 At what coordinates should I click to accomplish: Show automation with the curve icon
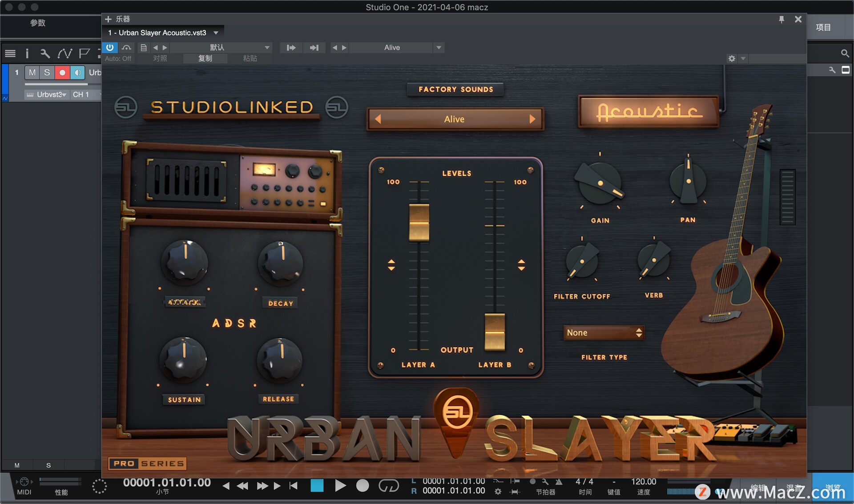[64, 54]
